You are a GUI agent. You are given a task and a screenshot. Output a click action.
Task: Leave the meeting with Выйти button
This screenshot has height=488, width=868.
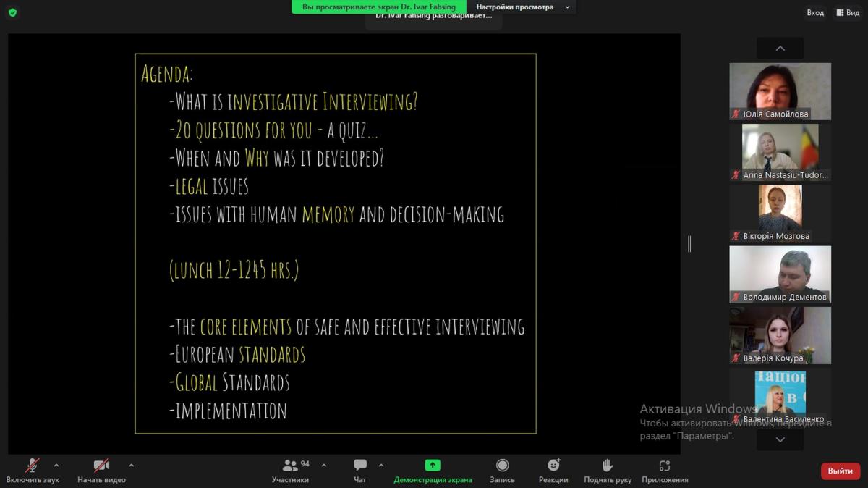[840, 471]
